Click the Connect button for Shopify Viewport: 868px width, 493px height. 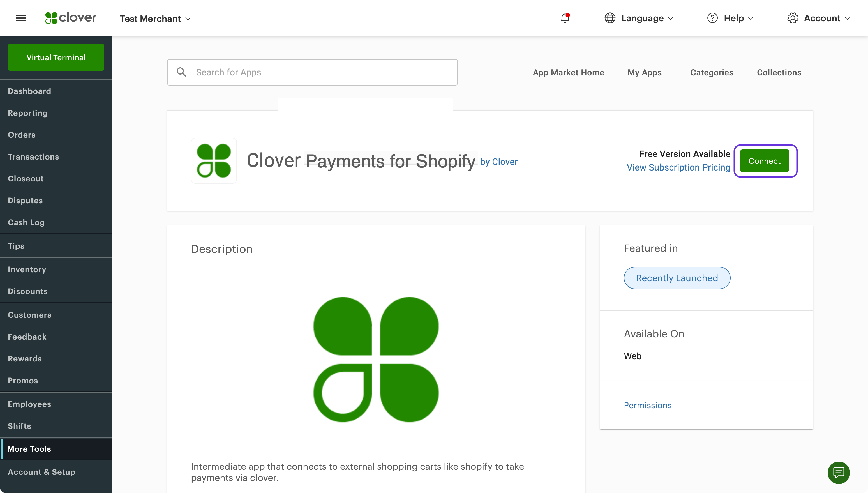(x=765, y=160)
